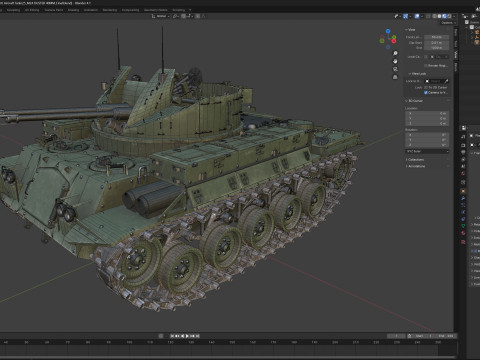Viewport: 480px width, 360px height.
Task: Open the Scene properties tab icon
Action: pyautogui.click(x=463, y=166)
